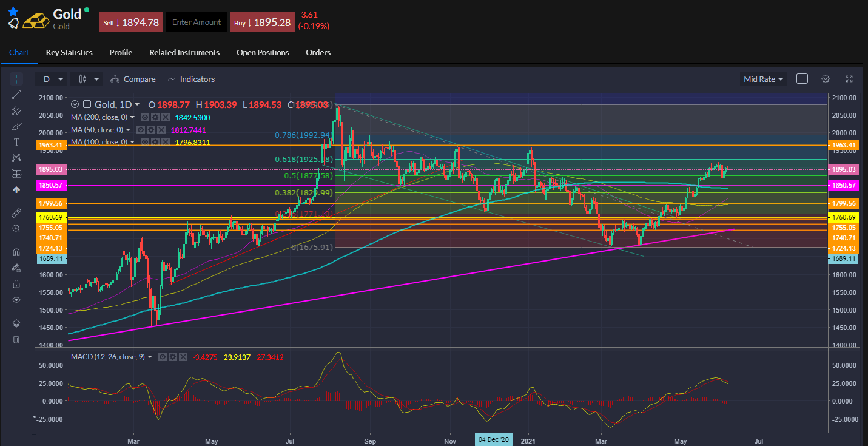
Task: Click the 04 Dec '20 date marker
Action: [494, 439]
